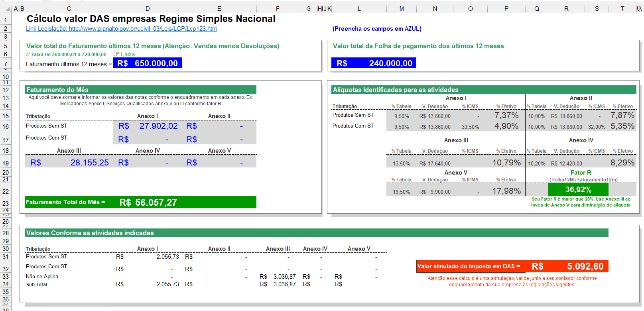Select the Anexo III efetivo rate 10,79%
The height and width of the screenshot is (311, 644).
(506, 163)
